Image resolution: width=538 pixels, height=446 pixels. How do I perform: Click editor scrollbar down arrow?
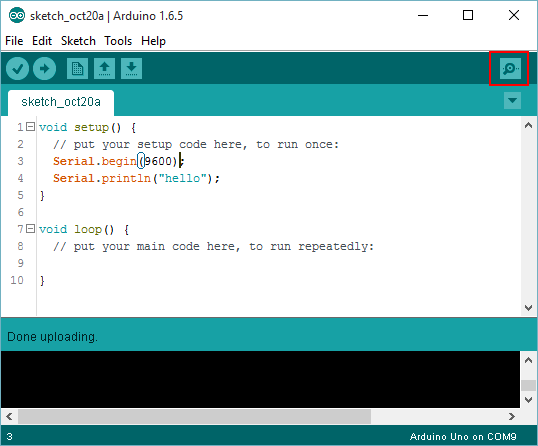tap(528, 308)
